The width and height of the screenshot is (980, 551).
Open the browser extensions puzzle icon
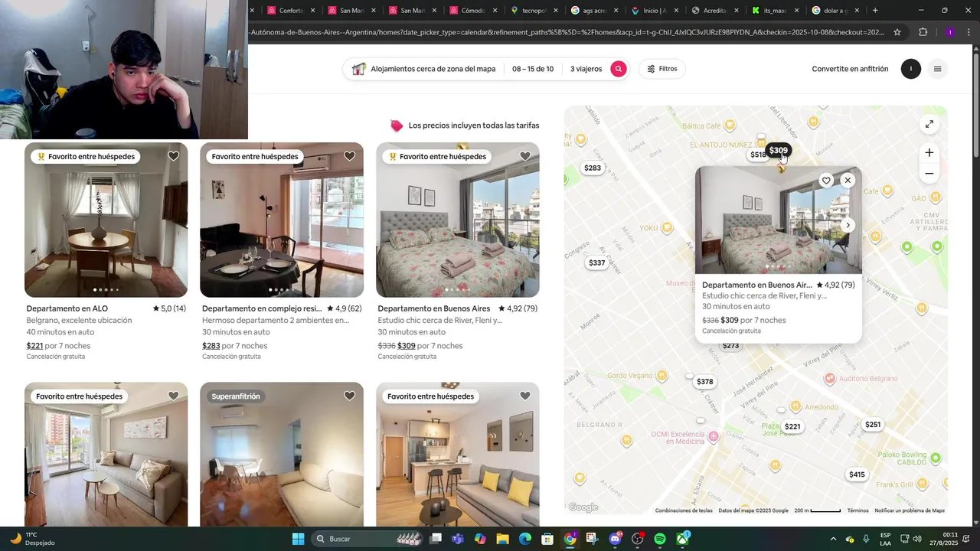[x=923, y=32]
